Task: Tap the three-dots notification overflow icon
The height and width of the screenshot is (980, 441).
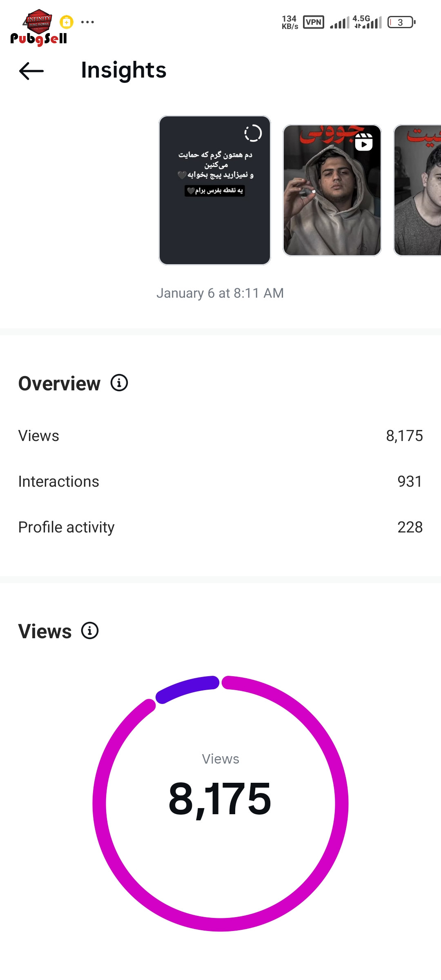Action: pos(87,22)
